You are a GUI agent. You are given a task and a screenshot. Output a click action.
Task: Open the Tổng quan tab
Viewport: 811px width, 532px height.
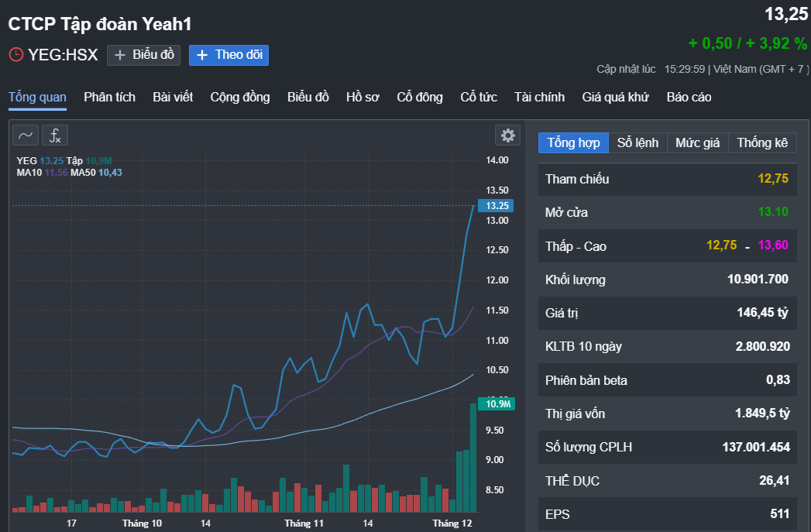click(x=37, y=98)
